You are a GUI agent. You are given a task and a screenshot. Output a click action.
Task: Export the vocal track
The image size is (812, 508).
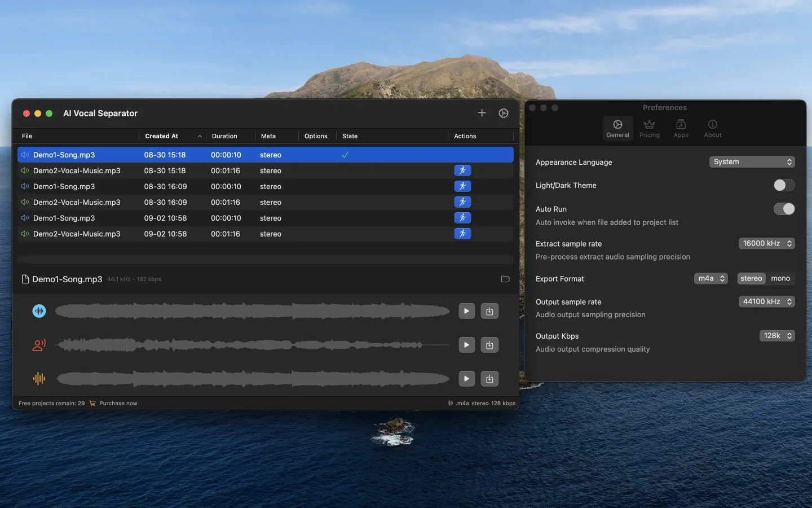click(489, 345)
